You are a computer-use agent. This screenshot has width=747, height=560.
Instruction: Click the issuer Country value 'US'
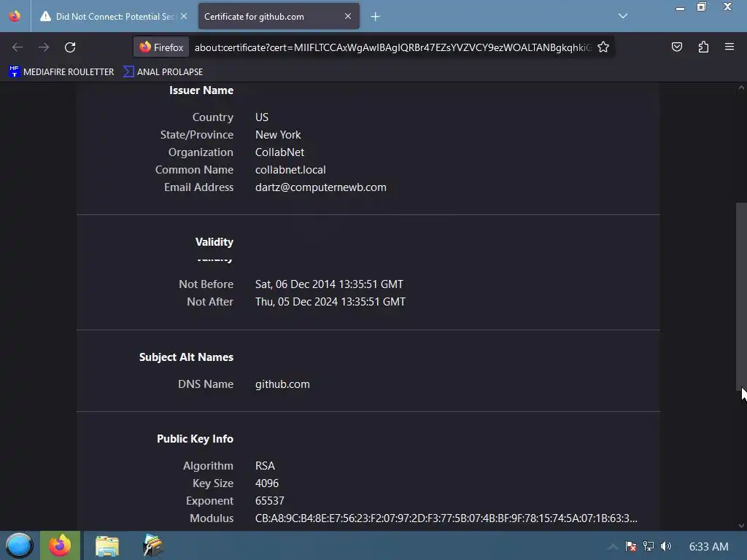pyautogui.click(x=262, y=117)
